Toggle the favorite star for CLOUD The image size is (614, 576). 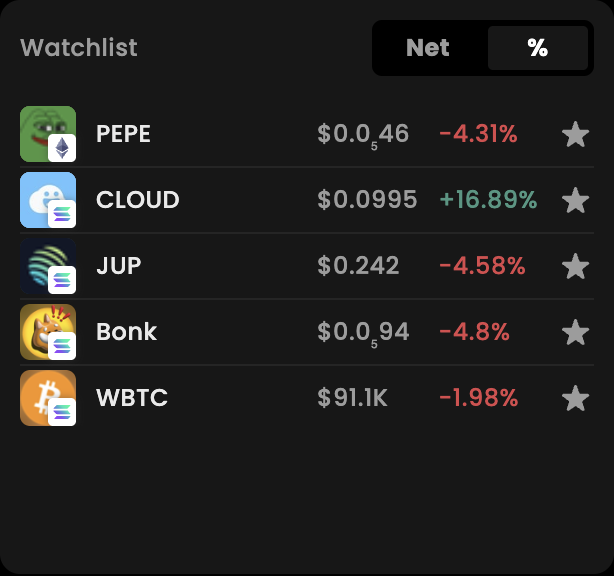coord(575,200)
